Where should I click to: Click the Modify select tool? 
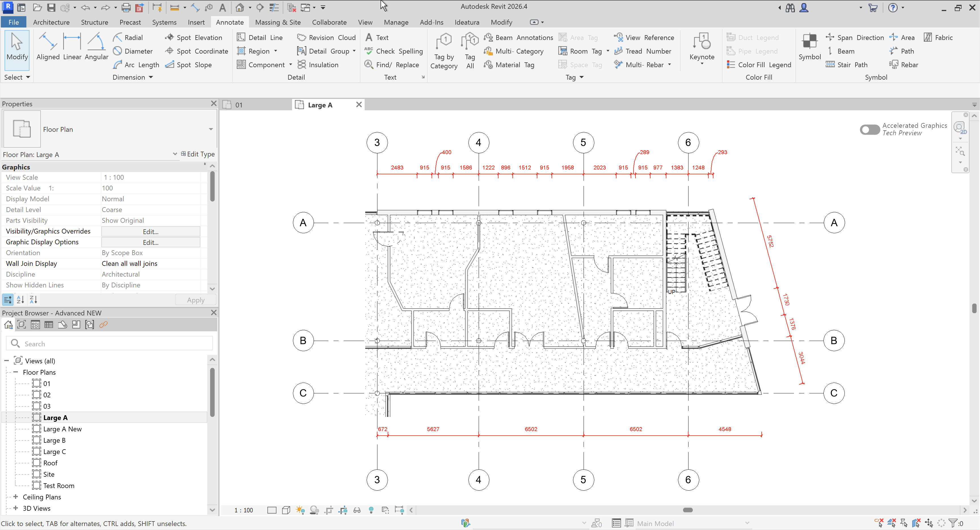tap(17, 50)
